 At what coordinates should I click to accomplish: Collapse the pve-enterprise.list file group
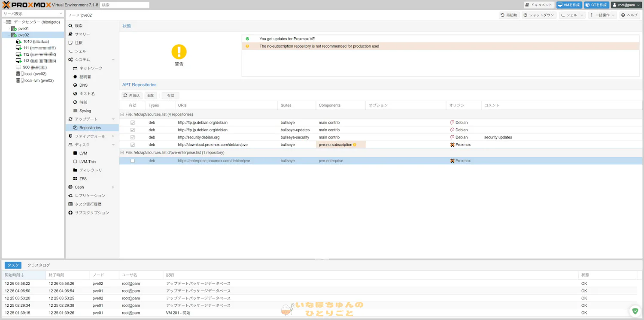[x=122, y=153]
